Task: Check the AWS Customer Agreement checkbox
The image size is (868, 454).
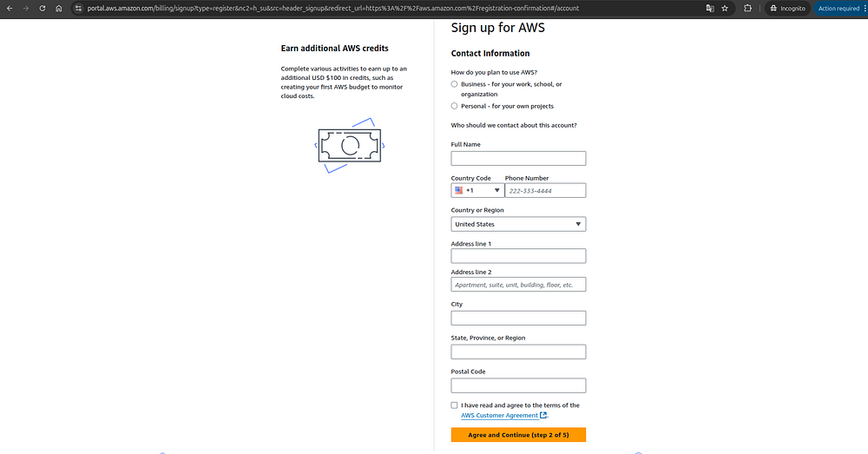Action: tap(455, 405)
